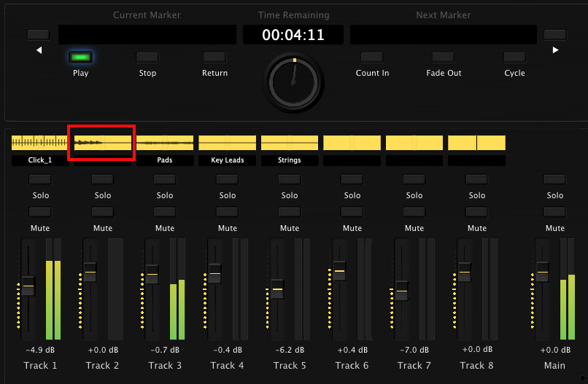Mute the Main channel
Viewport: 588px width, 384px height.
pos(554,212)
